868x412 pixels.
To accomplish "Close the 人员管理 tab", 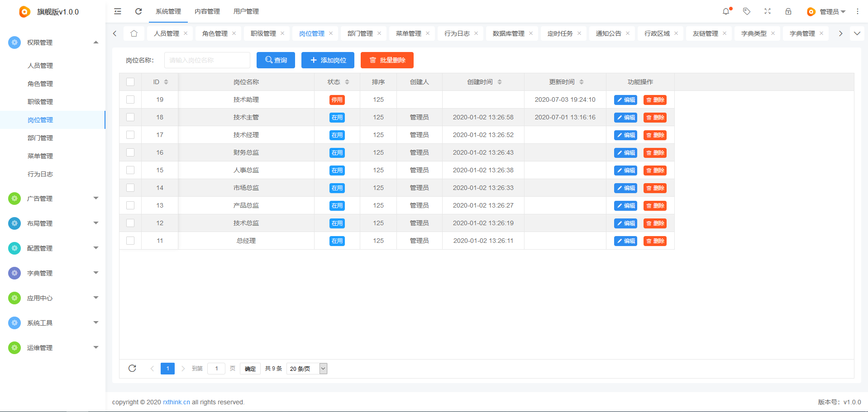I will pos(186,33).
